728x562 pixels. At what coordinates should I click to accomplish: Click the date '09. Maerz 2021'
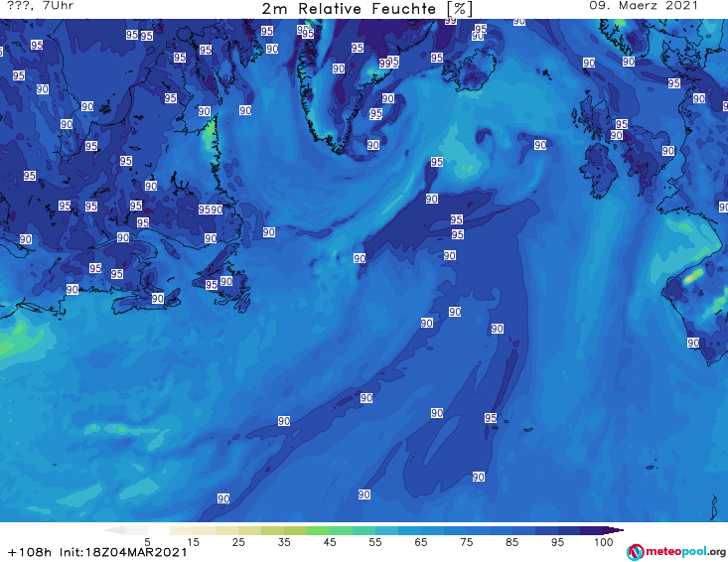click(644, 6)
